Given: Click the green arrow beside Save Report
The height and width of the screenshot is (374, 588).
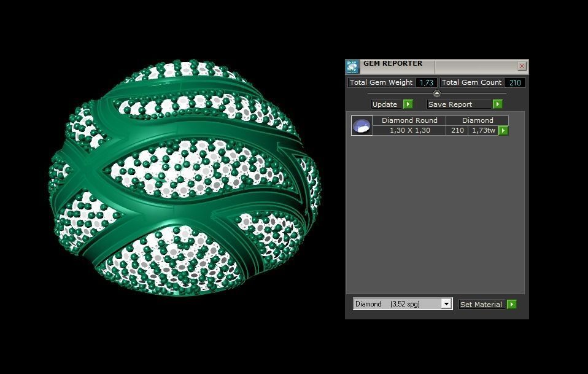Looking at the screenshot, I should (497, 104).
